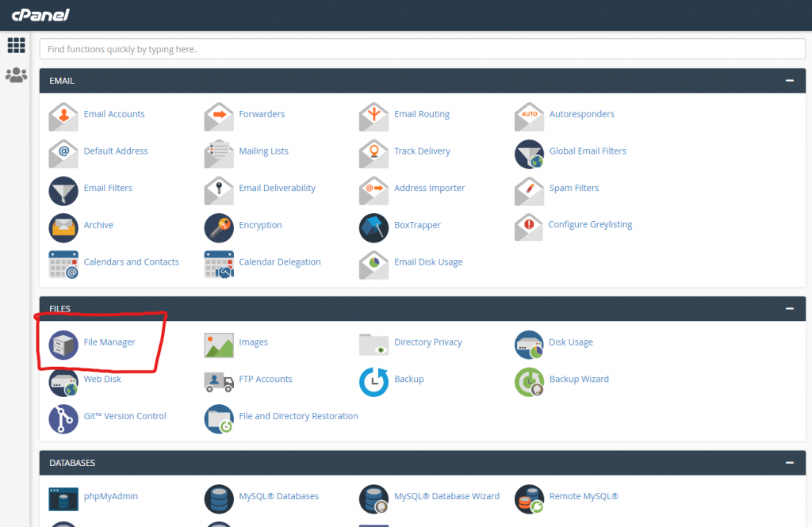This screenshot has width=812, height=527.
Task: Click the Spam Filters link
Action: point(574,188)
